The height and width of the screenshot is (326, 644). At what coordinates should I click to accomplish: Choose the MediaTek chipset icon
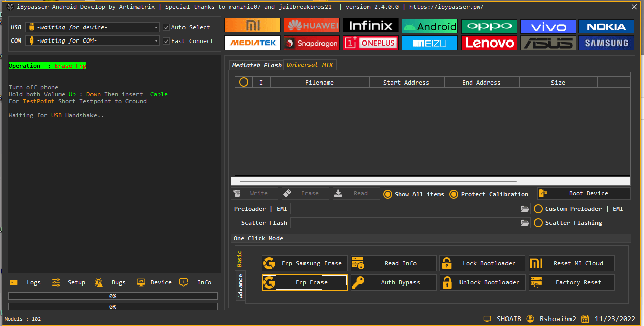(252, 43)
